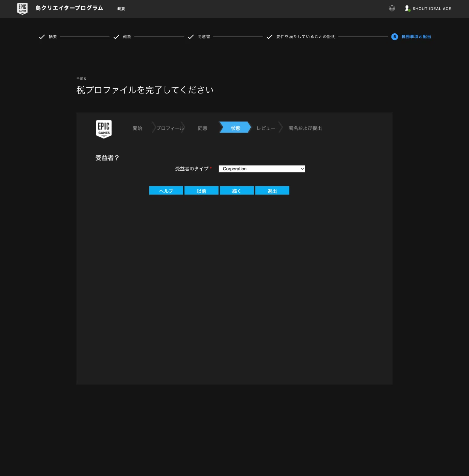Click the 受益者のタイプ field label
This screenshot has height=476, width=469.
[x=192, y=169]
